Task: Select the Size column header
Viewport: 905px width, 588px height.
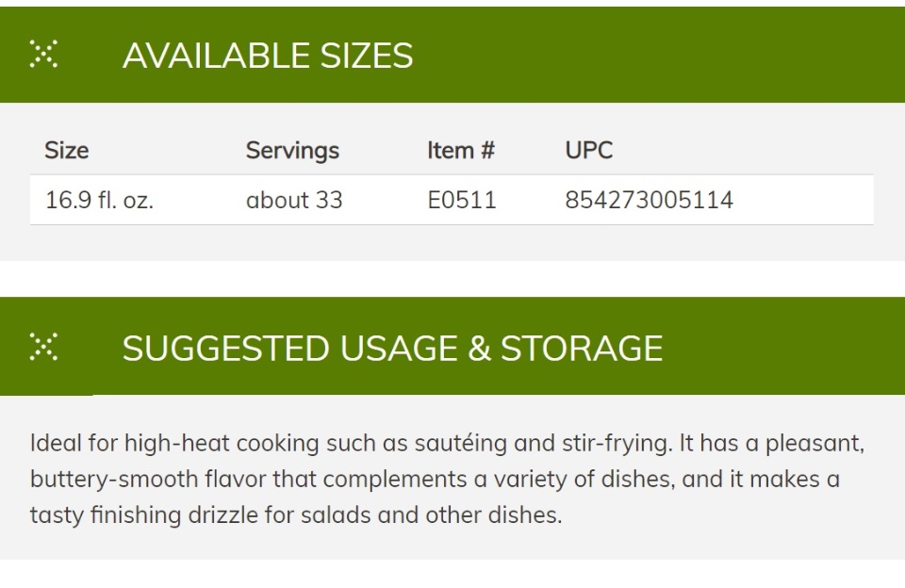Action: (x=67, y=151)
